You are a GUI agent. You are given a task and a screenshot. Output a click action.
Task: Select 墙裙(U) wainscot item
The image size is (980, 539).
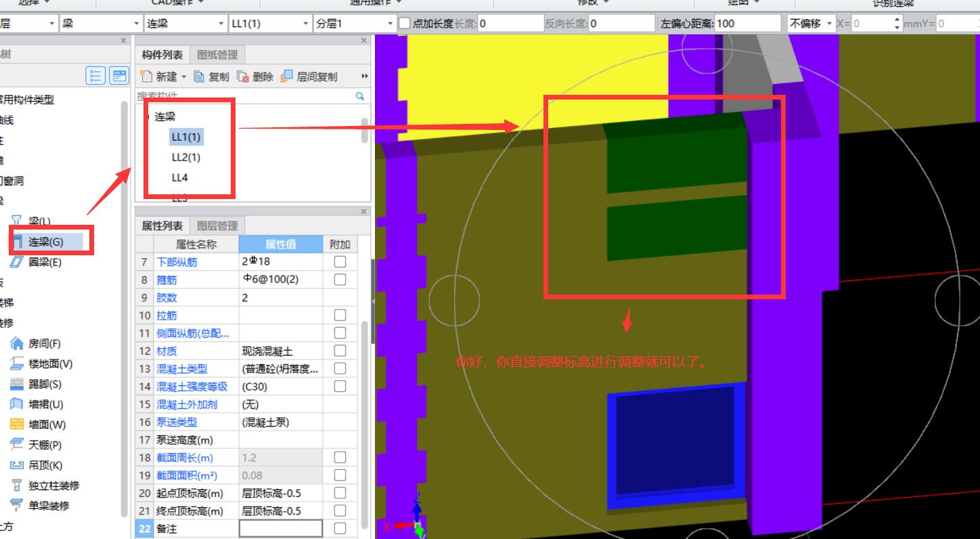coord(37,404)
